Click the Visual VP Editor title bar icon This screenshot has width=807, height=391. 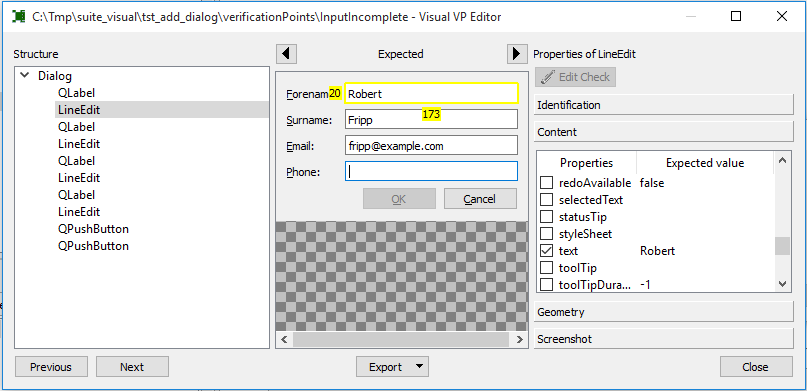point(20,16)
